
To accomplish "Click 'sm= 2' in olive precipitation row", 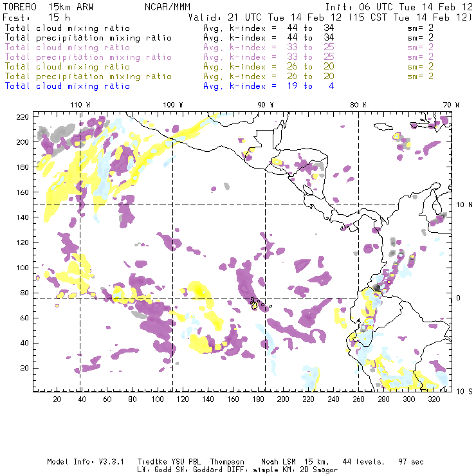I will [x=420, y=76].
